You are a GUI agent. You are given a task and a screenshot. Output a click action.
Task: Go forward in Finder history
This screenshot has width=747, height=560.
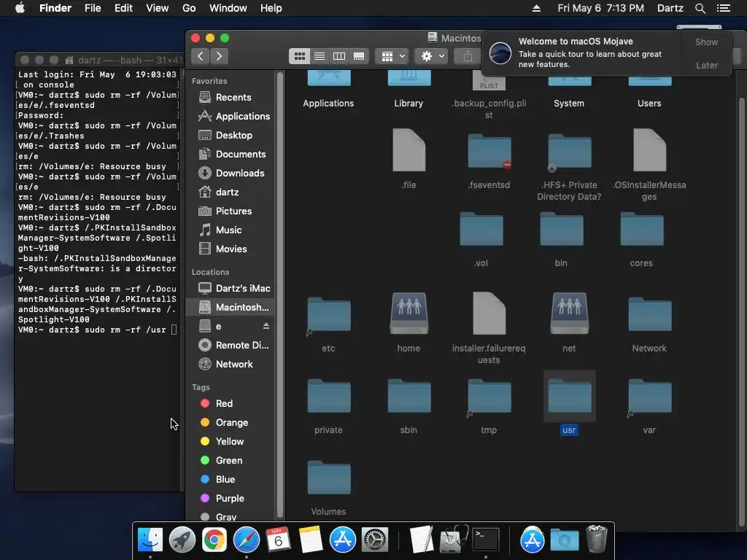(x=219, y=56)
